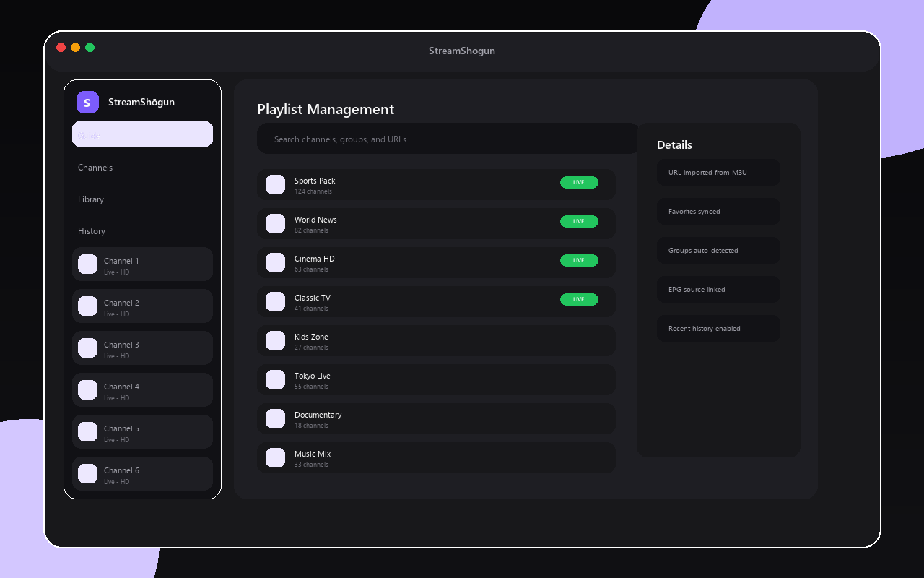The width and height of the screenshot is (924, 578).
Task: Tap the LIVE badge for Classic TV
Action: pos(579,299)
